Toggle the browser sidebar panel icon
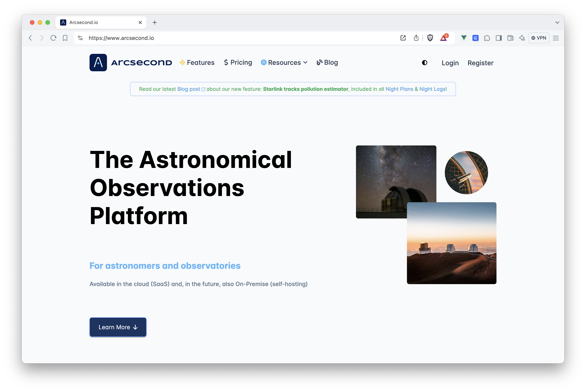586x392 pixels. 499,38
